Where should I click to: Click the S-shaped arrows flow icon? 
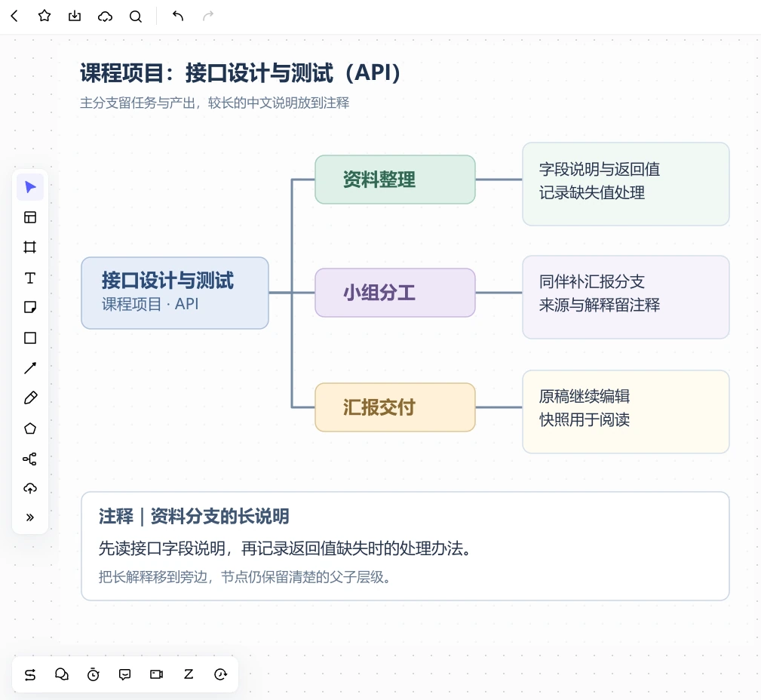[x=30, y=675]
